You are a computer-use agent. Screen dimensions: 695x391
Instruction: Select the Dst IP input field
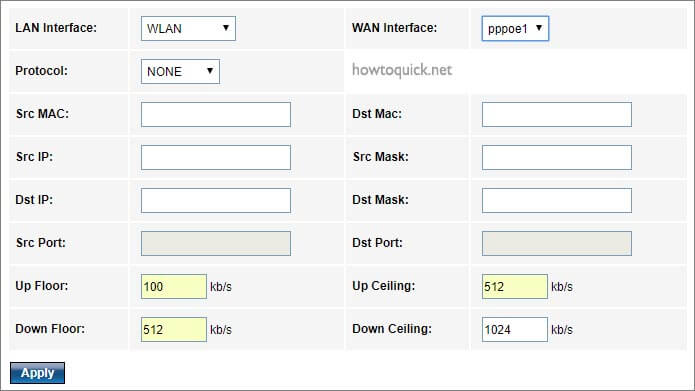(216, 200)
